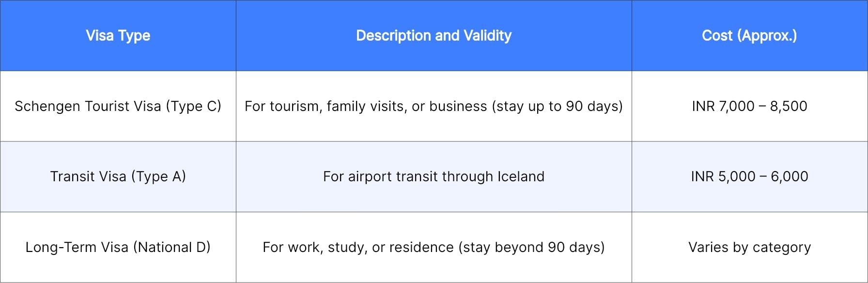Click the Cost column header
868x283 pixels.
pos(749,35)
